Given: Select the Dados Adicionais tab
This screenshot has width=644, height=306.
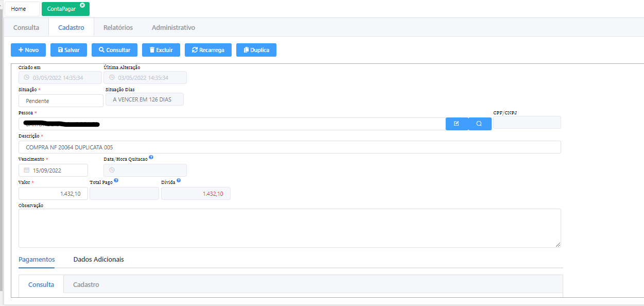Looking at the screenshot, I should (x=98, y=259).
